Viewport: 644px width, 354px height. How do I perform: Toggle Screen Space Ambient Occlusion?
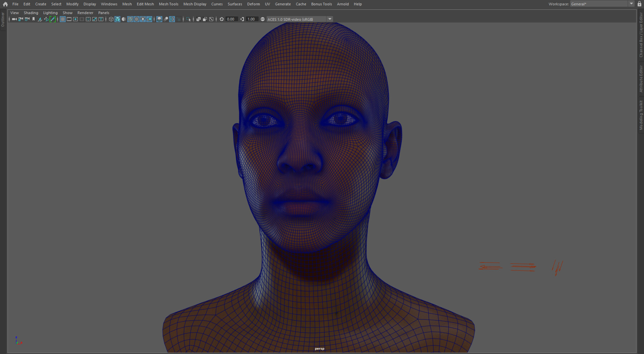[159, 19]
